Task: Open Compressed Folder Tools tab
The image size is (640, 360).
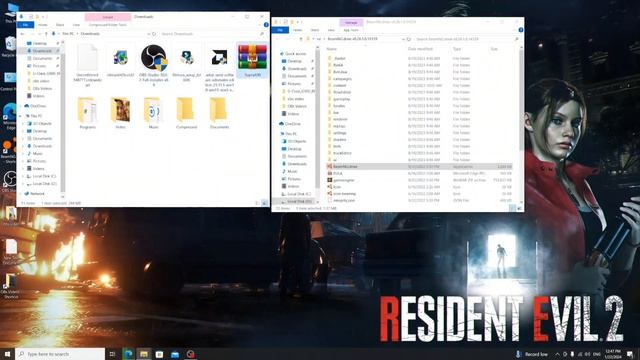Action: 108,25
